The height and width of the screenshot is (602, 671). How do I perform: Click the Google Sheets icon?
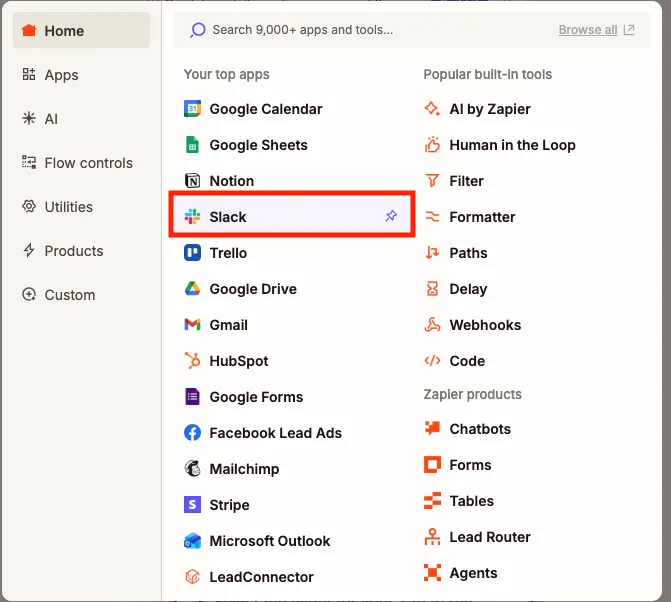(x=192, y=145)
